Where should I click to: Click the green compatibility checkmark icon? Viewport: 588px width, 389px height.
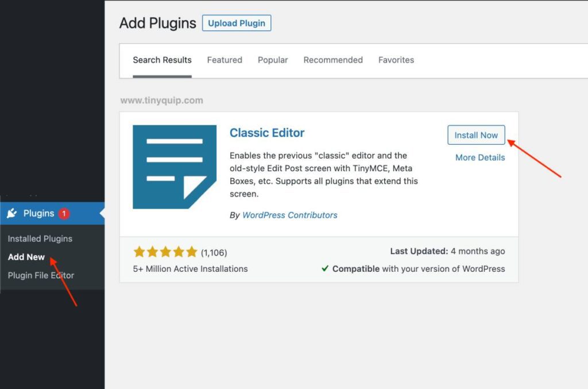(325, 268)
